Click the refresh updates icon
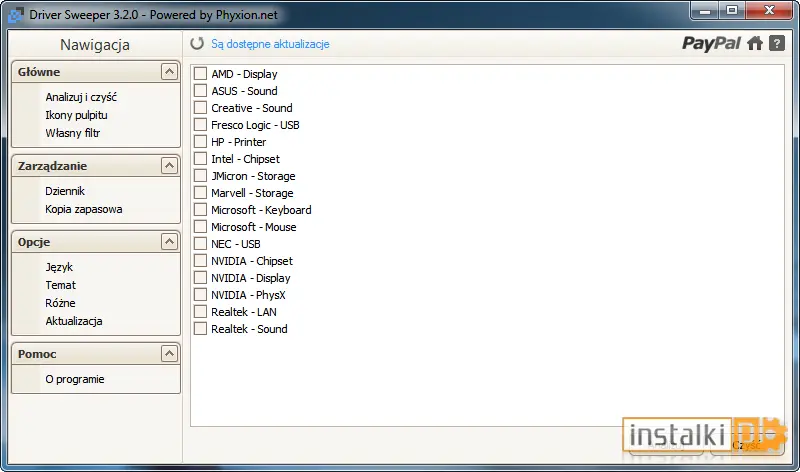The image size is (800, 472). (x=197, y=44)
